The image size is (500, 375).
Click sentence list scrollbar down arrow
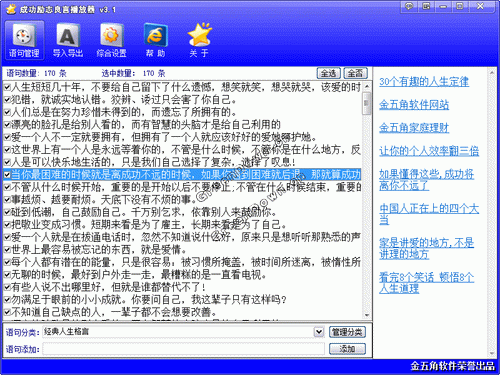click(x=367, y=315)
